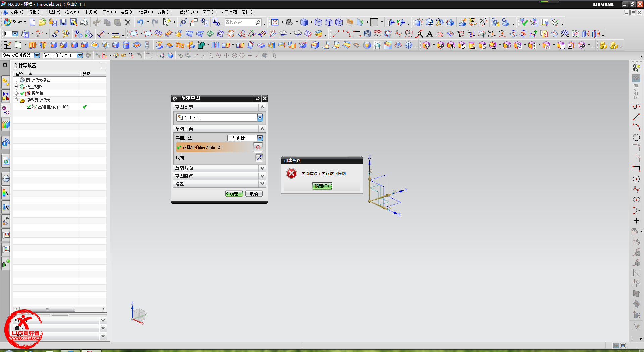
Task: Expand the 模型视图 tree node
Action: coord(16,87)
